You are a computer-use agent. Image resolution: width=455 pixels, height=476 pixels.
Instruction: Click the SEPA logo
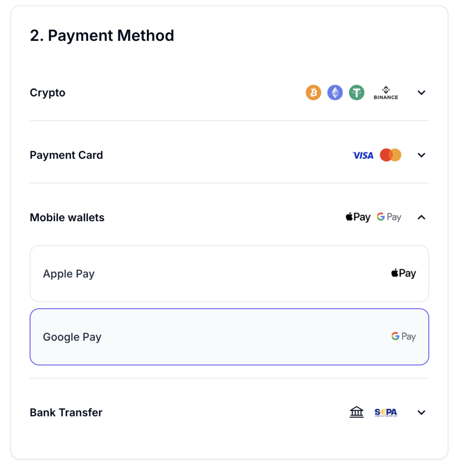pos(386,412)
